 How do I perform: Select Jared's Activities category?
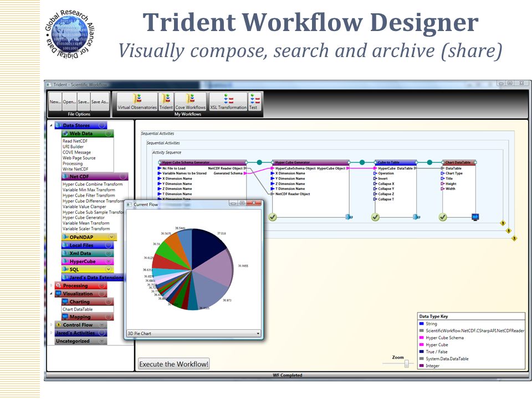pyautogui.click(x=81, y=333)
